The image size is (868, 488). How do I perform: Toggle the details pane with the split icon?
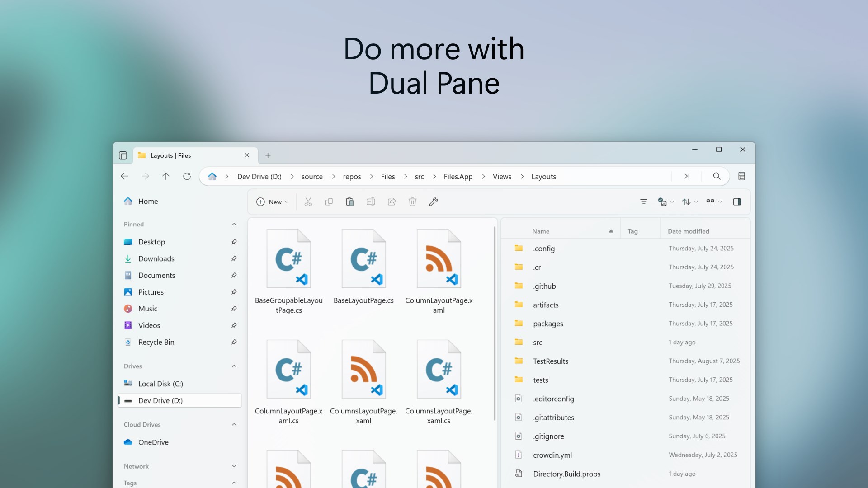[x=737, y=202]
